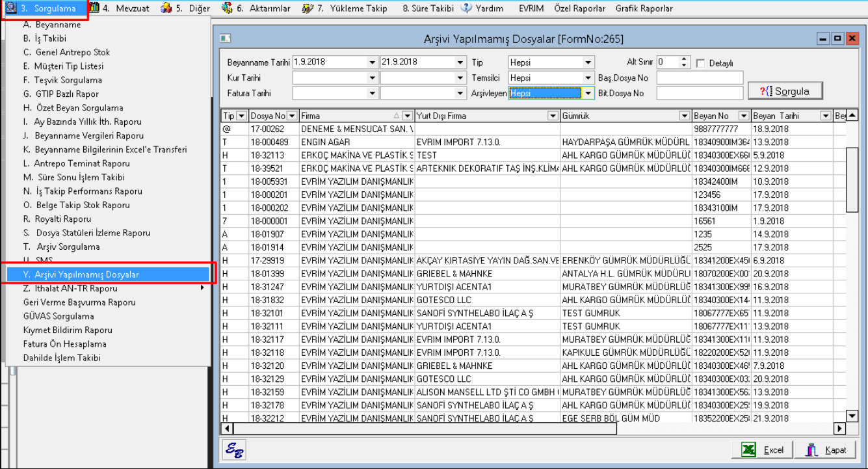Open Fatura Tarihi start date dropdown
This screenshot has width=868, height=469.
373,93
